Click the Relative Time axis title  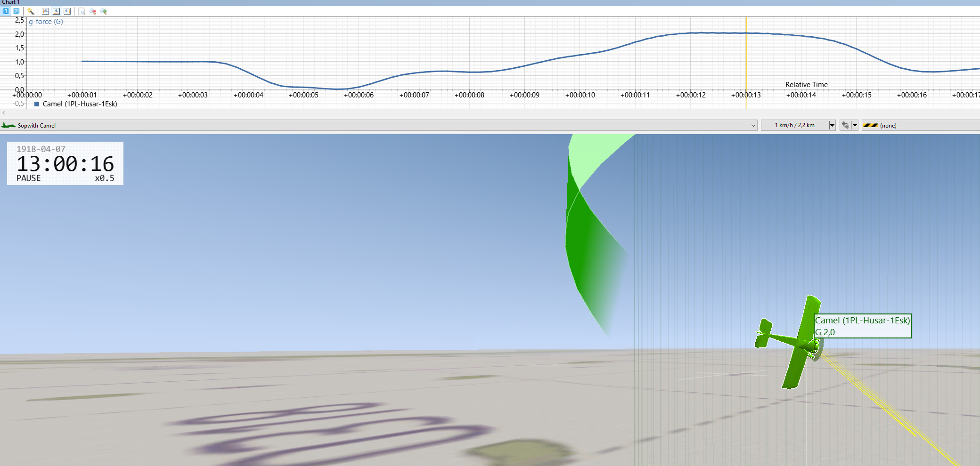click(806, 85)
